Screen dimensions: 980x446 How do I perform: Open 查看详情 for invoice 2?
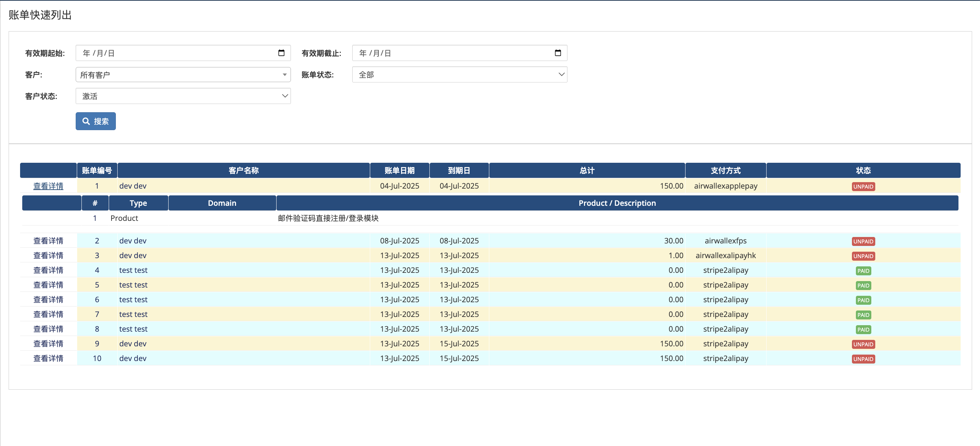tap(48, 241)
